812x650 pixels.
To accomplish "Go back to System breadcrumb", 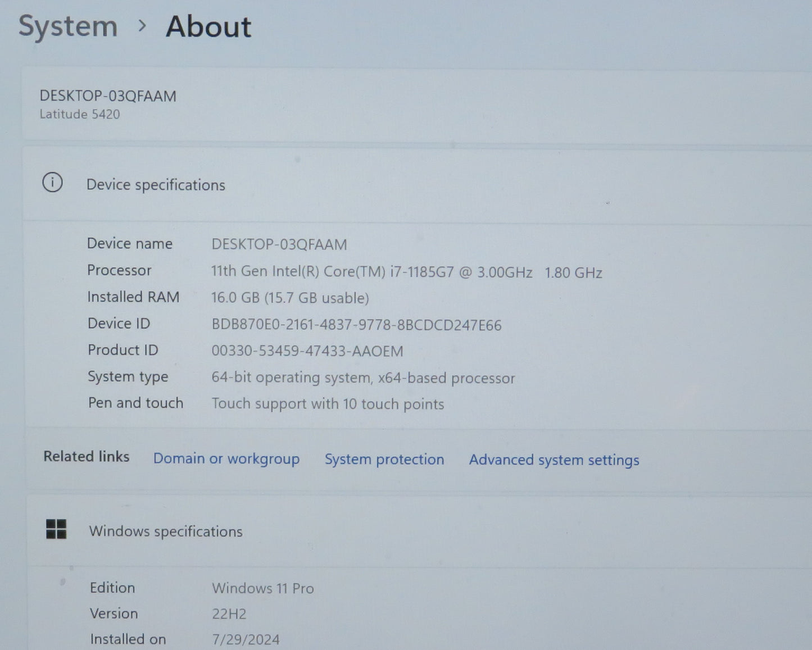I will (68, 26).
